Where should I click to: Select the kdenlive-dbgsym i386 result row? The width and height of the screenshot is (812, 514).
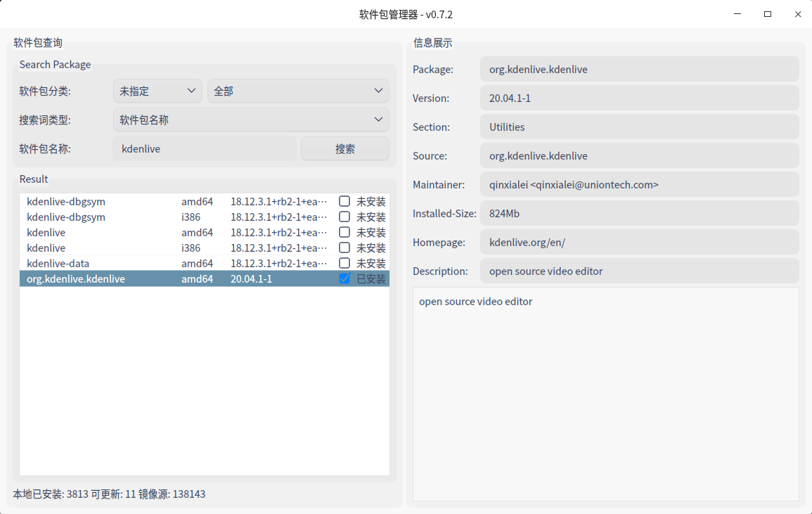(205, 217)
